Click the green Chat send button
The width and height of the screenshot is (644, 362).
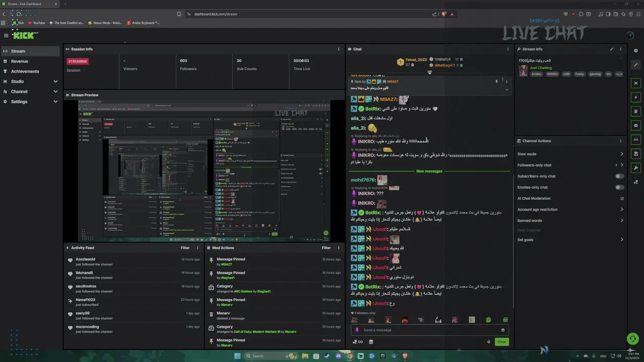click(502, 342)
